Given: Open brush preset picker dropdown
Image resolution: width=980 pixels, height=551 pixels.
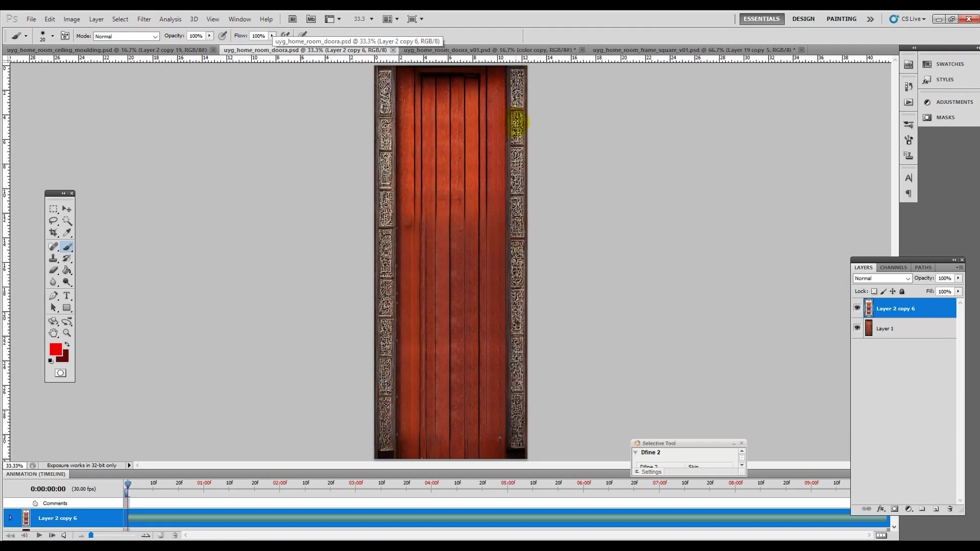Looking at the screenshot, I should [52, 36].
